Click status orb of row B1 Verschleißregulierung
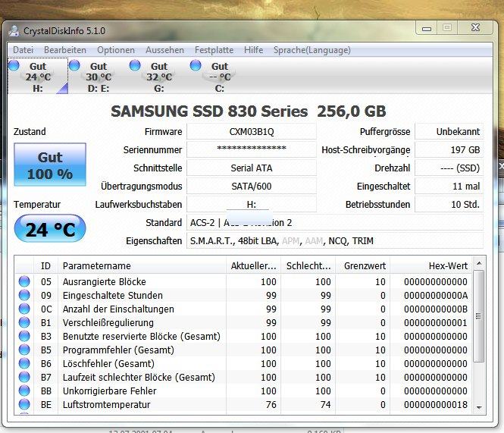504x433 pixels. 24,322
